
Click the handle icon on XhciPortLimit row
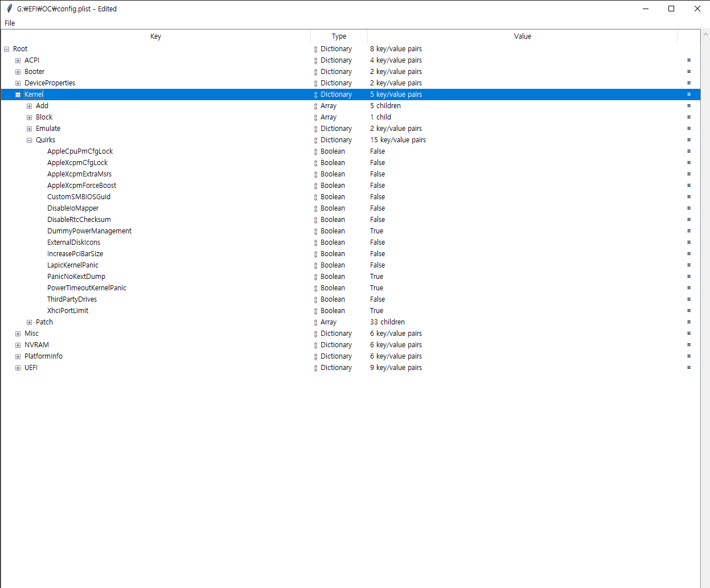pos(688,311)
